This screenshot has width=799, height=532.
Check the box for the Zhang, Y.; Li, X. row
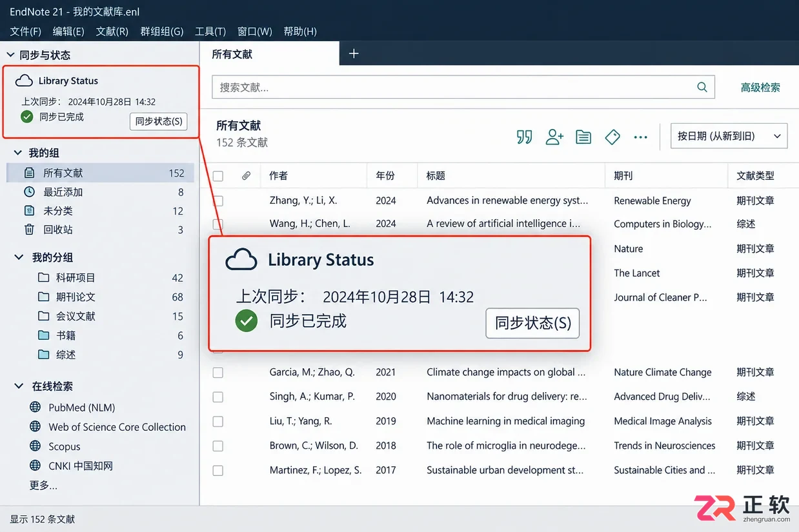tap(218, 201)
